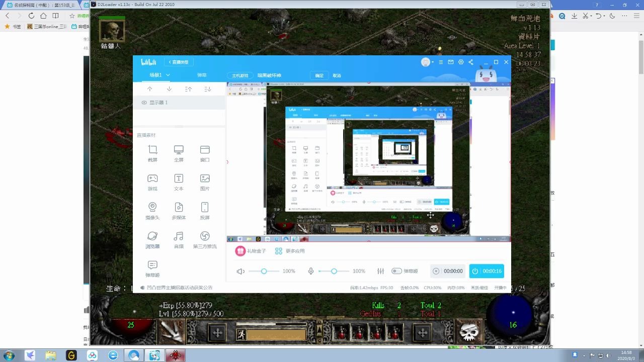Image resolution: width=644 pixels, height=362 pixels.
Task: Click the taskbar clock showing 14:58
Action: (x=626, y=355)
